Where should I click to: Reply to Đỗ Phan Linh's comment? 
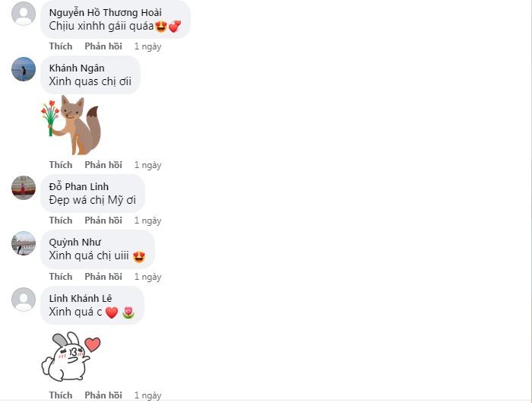click(x=103, y=221)
